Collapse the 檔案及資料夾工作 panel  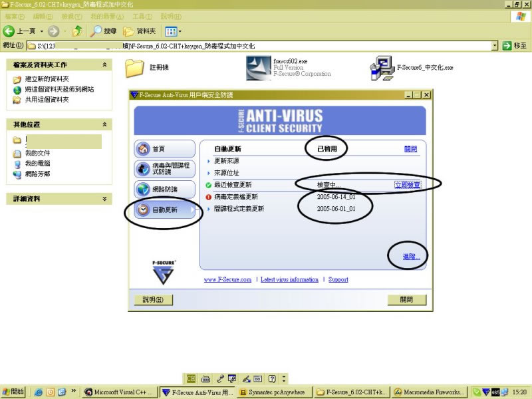tap(104, 65)
